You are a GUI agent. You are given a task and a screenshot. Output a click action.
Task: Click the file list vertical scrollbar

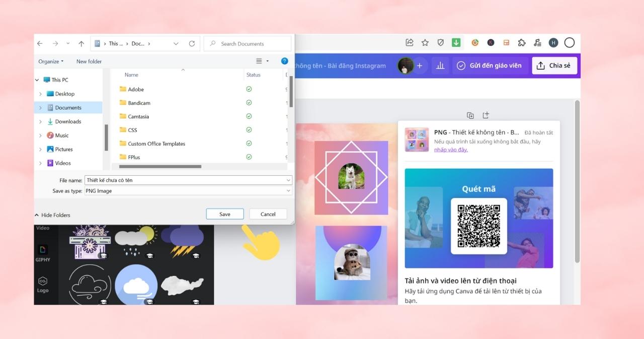click(291, 91)
